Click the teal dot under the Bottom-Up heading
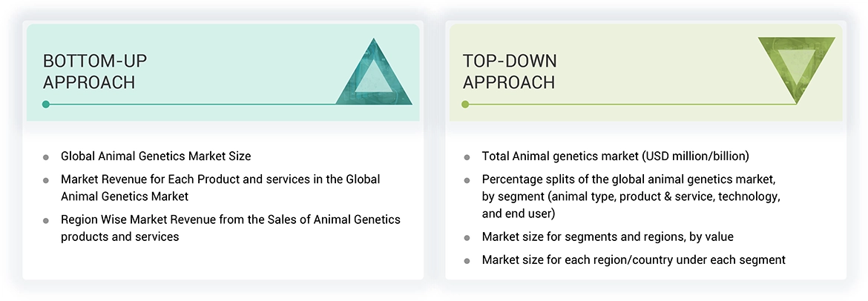This screenshot has width=868, height=301. tap(46, 105)
